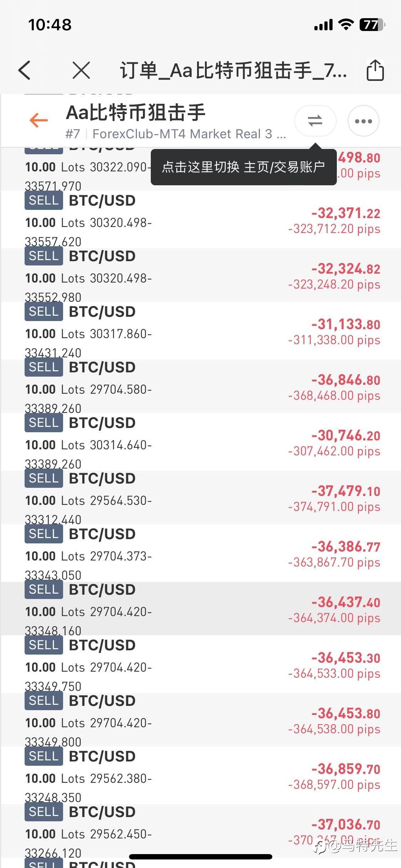Tap BTC/USD label on the -36,453.30 order
401x868 pixels.
[x=102, y=645]
